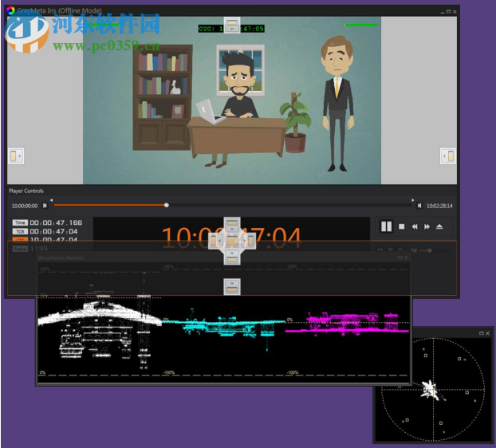
Task: Adjust the volume slider knob
Action: (429, 250)
